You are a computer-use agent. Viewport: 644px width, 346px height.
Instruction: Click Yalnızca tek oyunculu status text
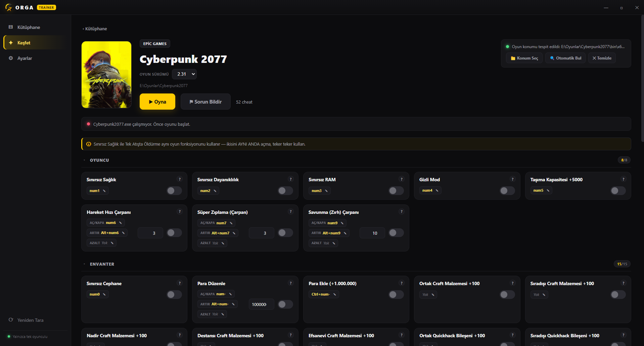30,337
